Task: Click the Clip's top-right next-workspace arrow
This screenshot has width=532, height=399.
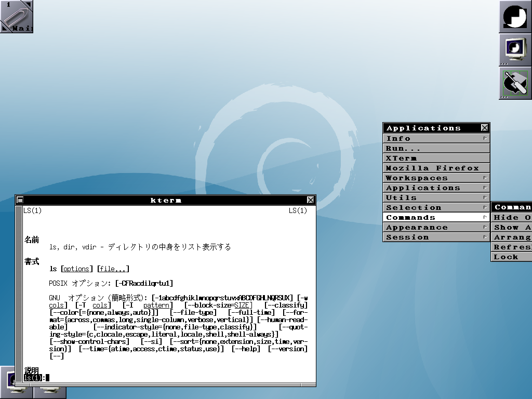Action: click(29, 4)
